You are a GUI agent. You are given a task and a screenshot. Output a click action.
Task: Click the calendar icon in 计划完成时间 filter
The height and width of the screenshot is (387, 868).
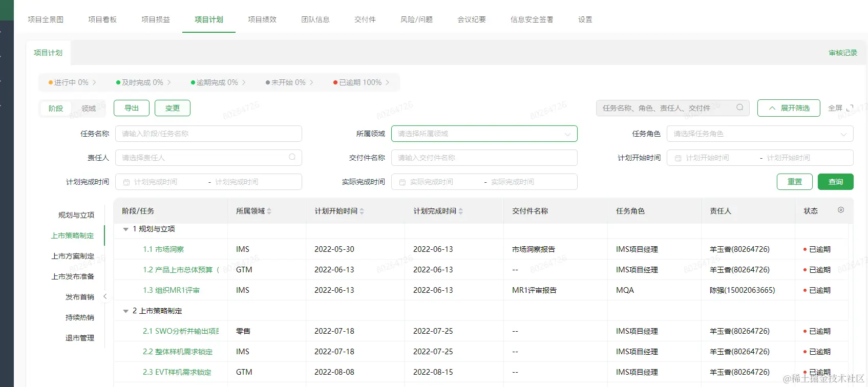(126, 182)
